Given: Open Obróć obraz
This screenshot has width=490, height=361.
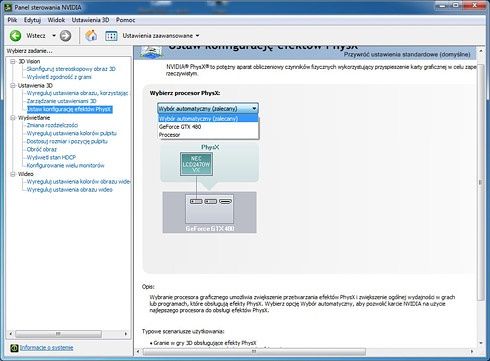Looking at the screenshot, I should coord(42,149).
